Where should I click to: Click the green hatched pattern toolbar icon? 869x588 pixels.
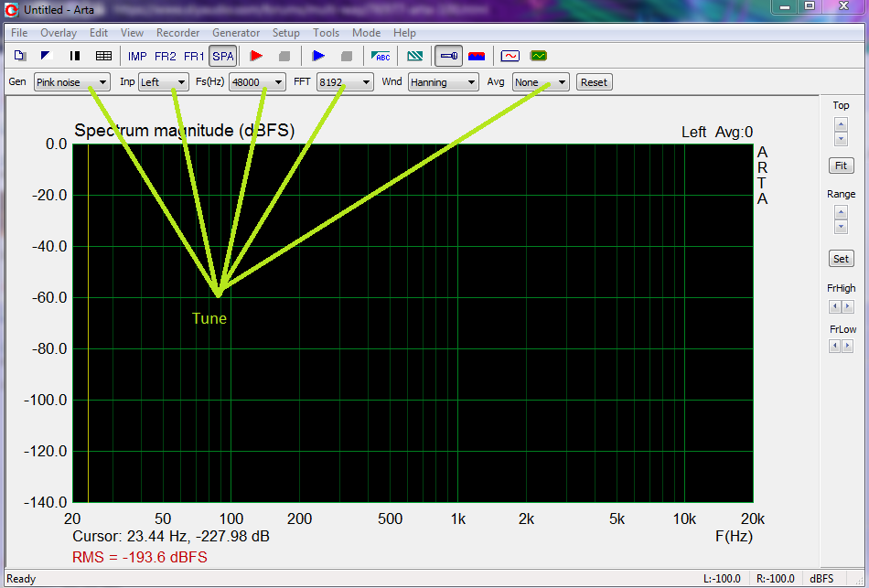(414, 56)
